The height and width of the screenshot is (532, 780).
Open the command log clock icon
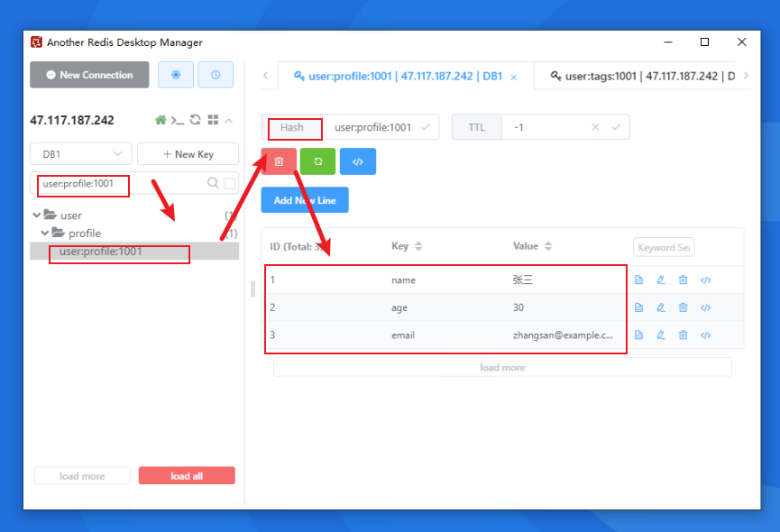216,75
